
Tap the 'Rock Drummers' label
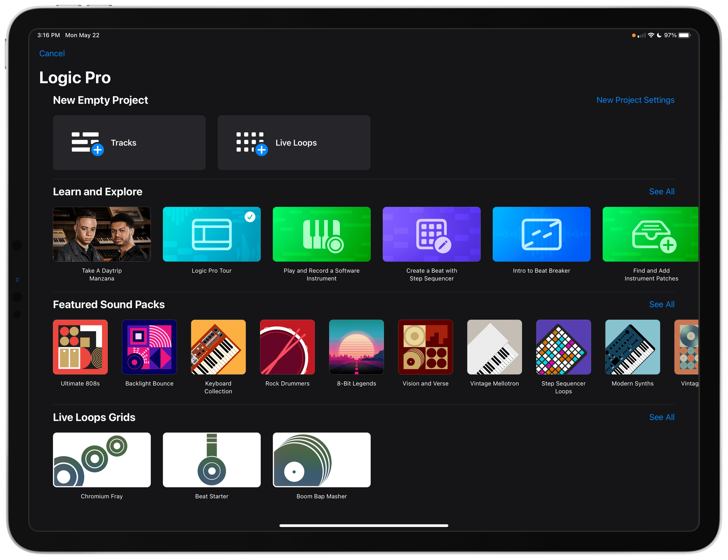coord(288,383)
